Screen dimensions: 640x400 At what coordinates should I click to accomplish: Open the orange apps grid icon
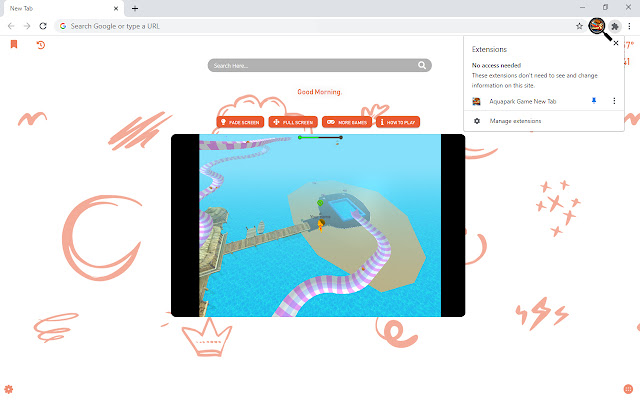click(628, 389)
